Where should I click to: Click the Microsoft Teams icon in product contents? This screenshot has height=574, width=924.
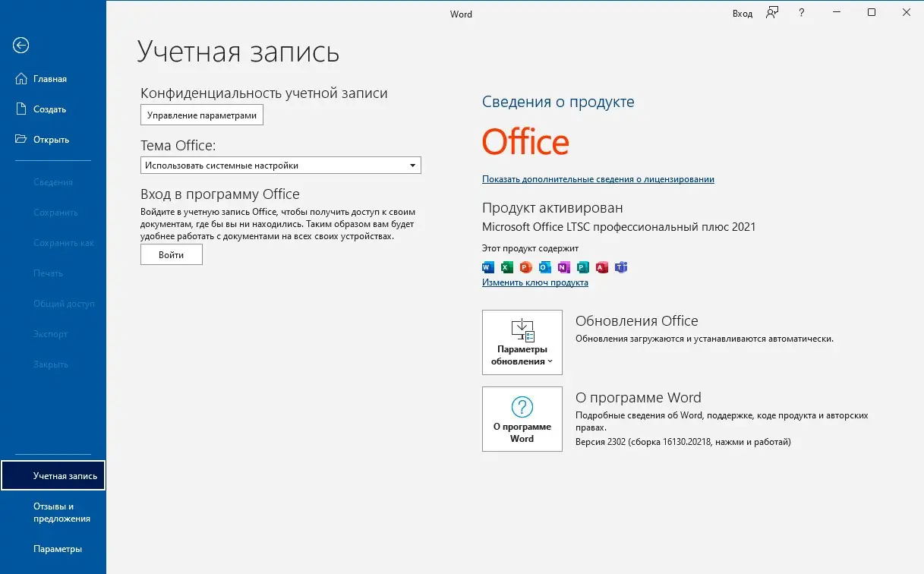tap(620, 267)
